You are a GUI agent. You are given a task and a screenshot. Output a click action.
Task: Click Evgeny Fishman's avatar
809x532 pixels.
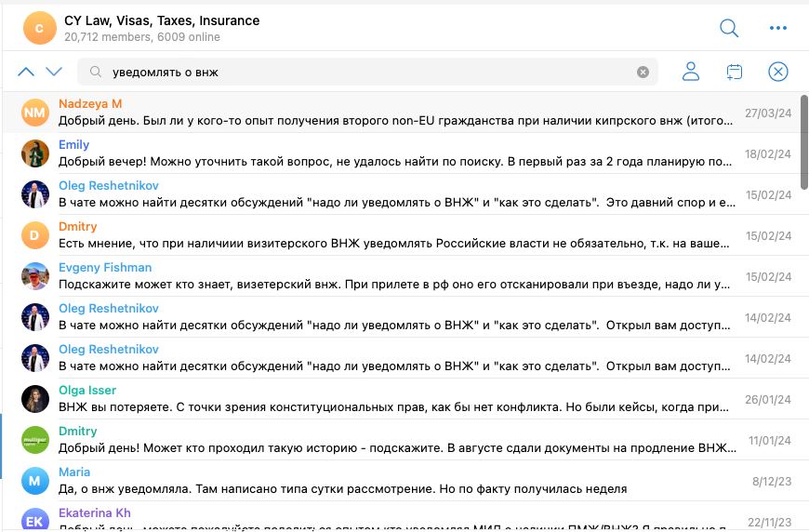[x=35, y=276]
